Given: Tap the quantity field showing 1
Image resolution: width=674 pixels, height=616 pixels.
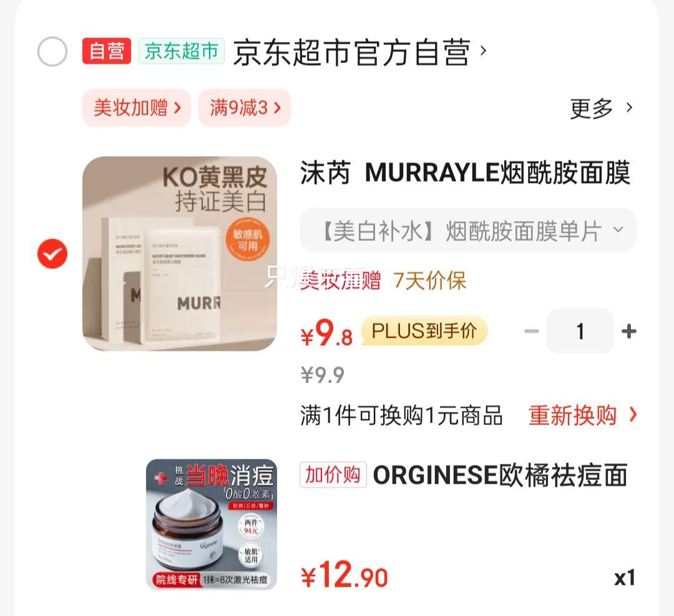Looking at the screenshot, I should tap(580, 331).
